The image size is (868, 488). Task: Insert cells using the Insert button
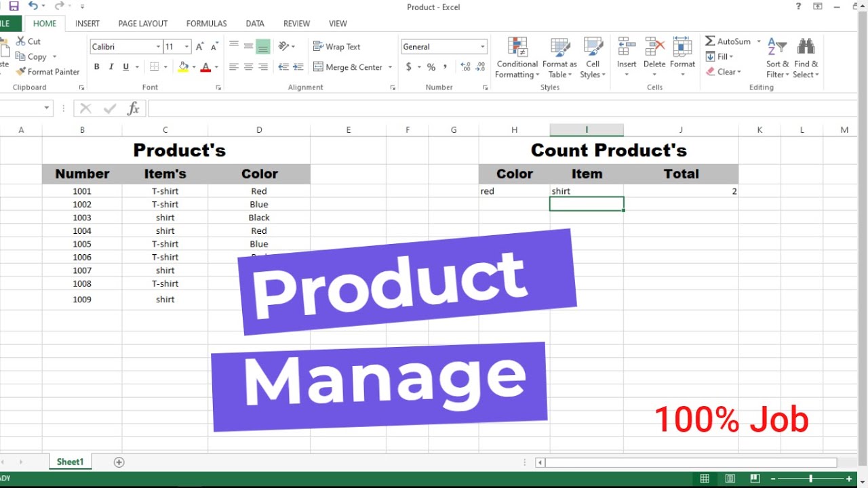[x=627, y=58]
